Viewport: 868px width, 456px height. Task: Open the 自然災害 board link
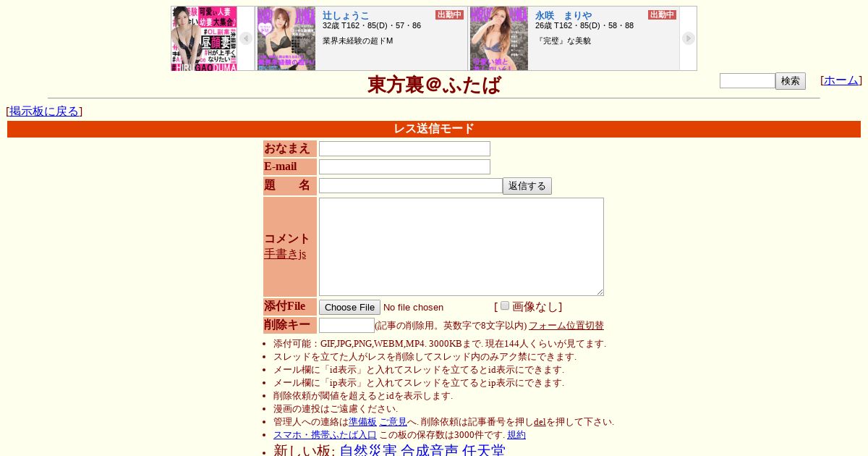pyautogui.click(x=368, y=450)
